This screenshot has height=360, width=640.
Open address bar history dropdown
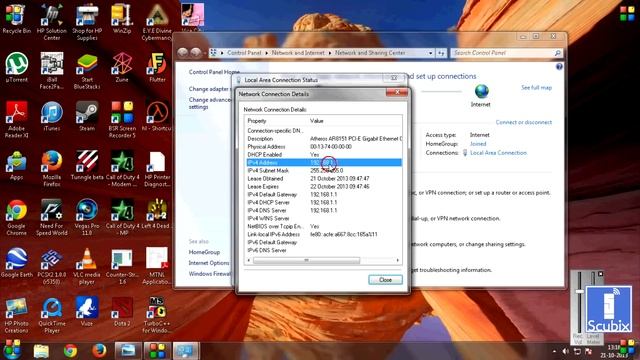tap(430, 53)
